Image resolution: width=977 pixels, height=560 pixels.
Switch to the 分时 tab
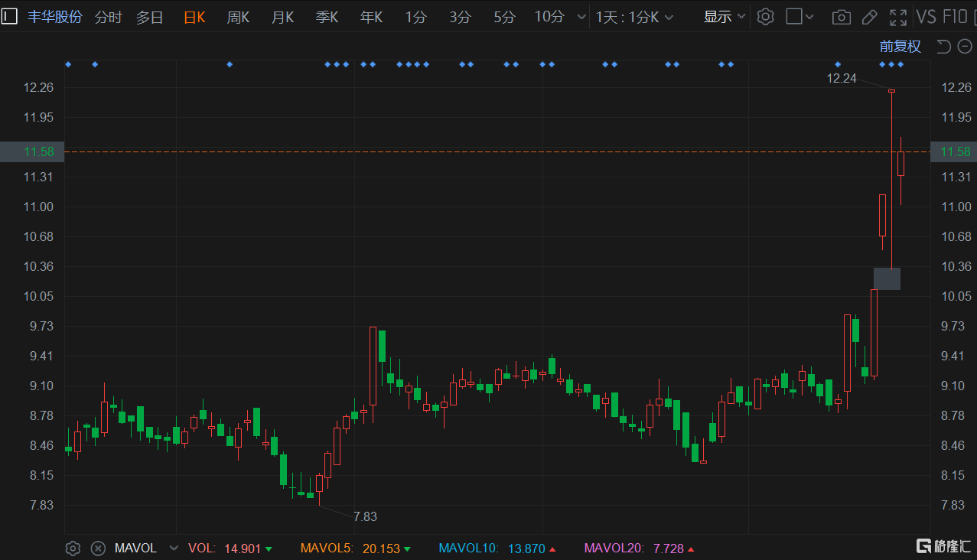[108, 17]
